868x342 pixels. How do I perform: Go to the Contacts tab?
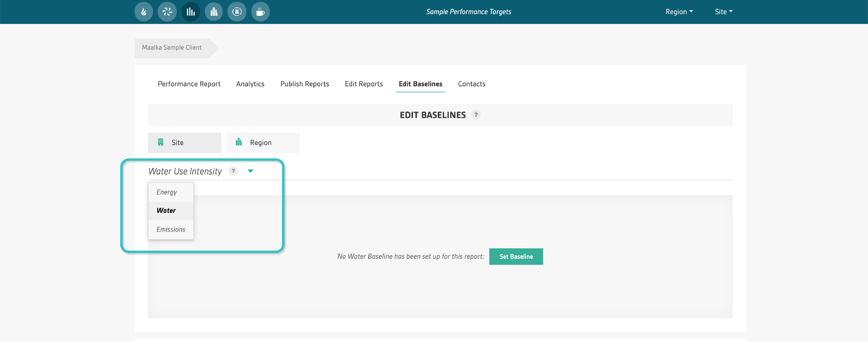472,84
